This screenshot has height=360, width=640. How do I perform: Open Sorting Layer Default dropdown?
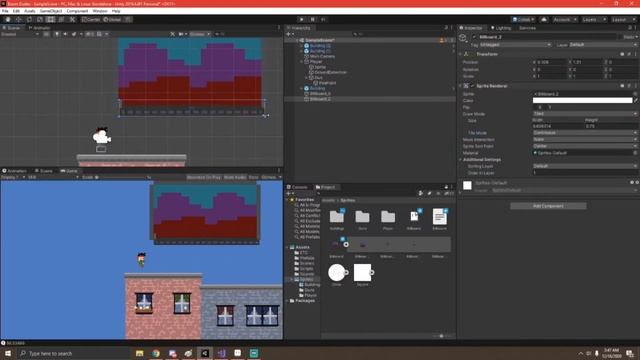pyautogui.click(x=585, y=166)
